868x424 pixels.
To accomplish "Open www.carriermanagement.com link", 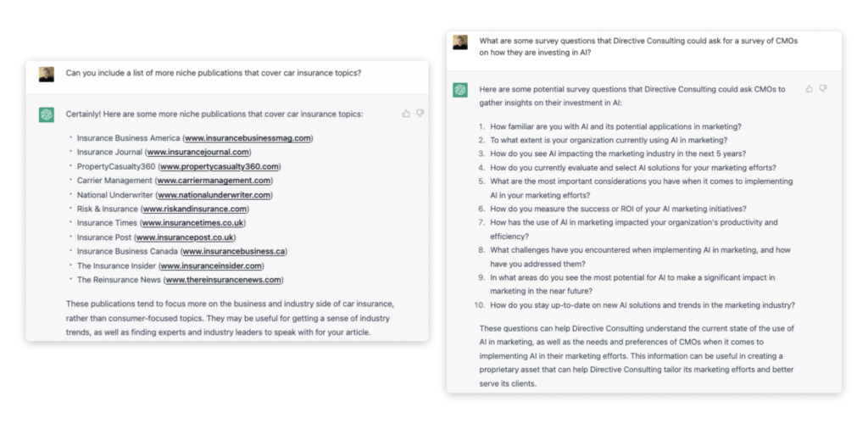I will [x=214, y=181].
